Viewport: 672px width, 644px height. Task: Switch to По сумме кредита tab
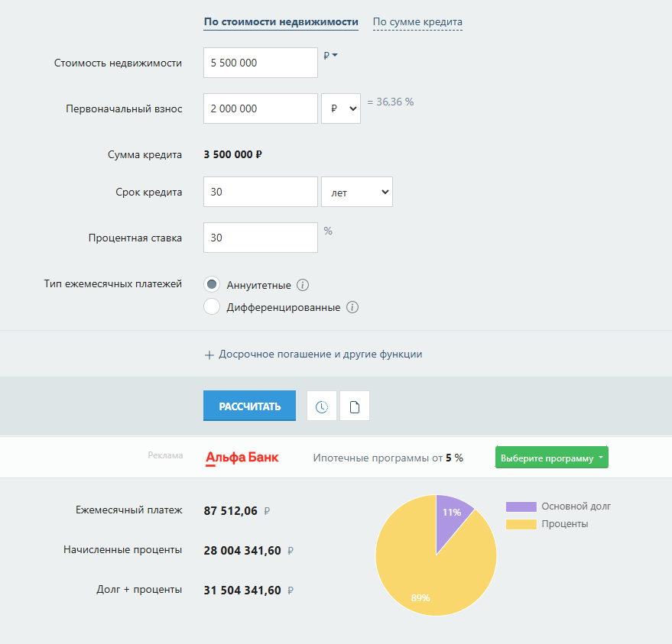coord(417,22)
